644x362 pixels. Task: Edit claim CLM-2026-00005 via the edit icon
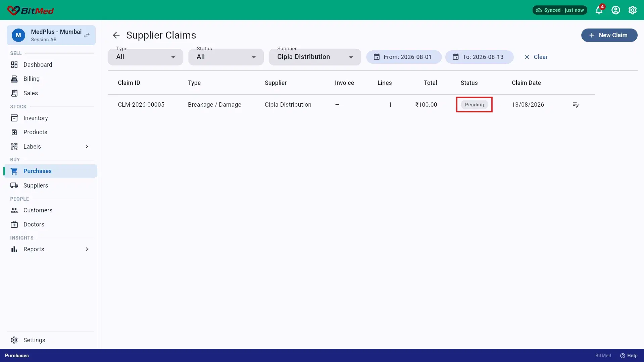click(576, 105)
